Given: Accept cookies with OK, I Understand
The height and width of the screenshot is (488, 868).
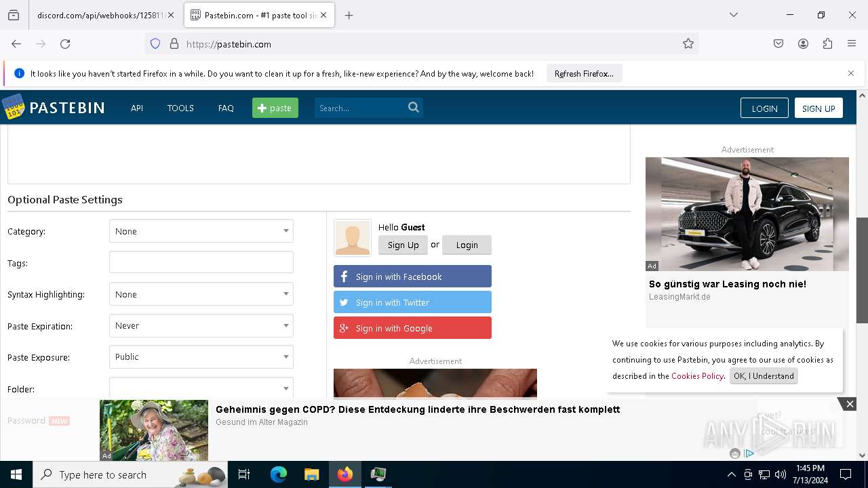Looking at the screenshot, I should click(764, 376).
